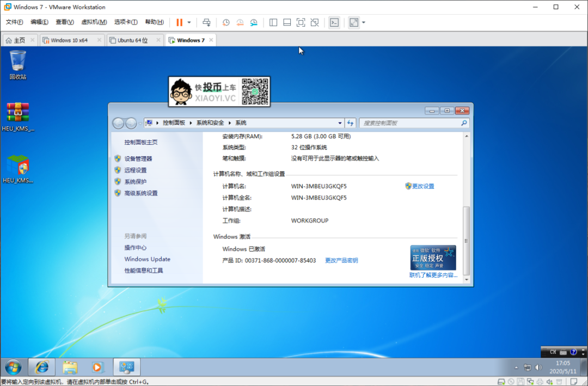Open the pause button dropdown arrow
This screenshot has height=386, width=588.
[x=189, y=22]
